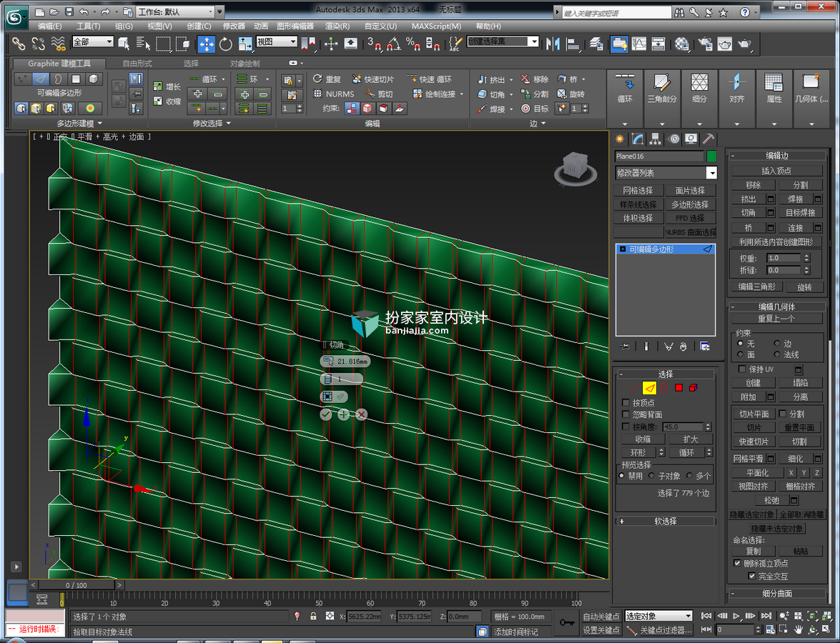Click the 网格选择 modifier button
The width and height of the screenshot is (840, 643).
[638, 191]
